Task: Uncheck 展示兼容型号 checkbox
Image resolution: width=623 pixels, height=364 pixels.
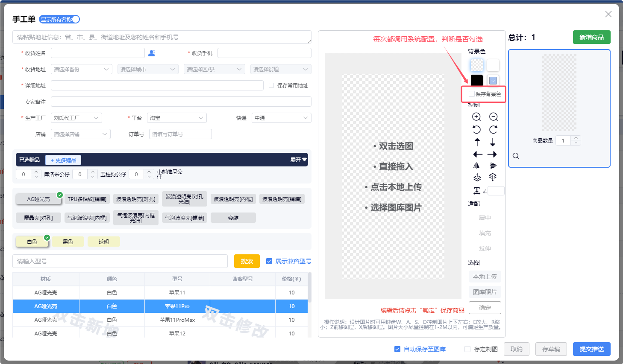Action: 269,261
